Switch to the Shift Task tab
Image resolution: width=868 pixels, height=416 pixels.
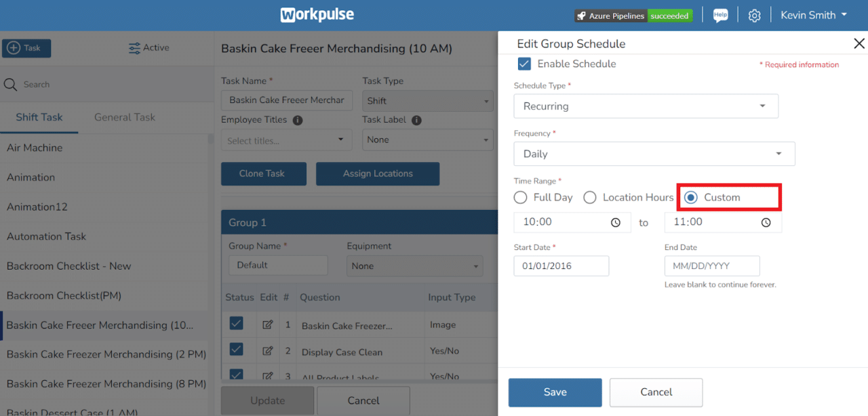click(39, 117)
